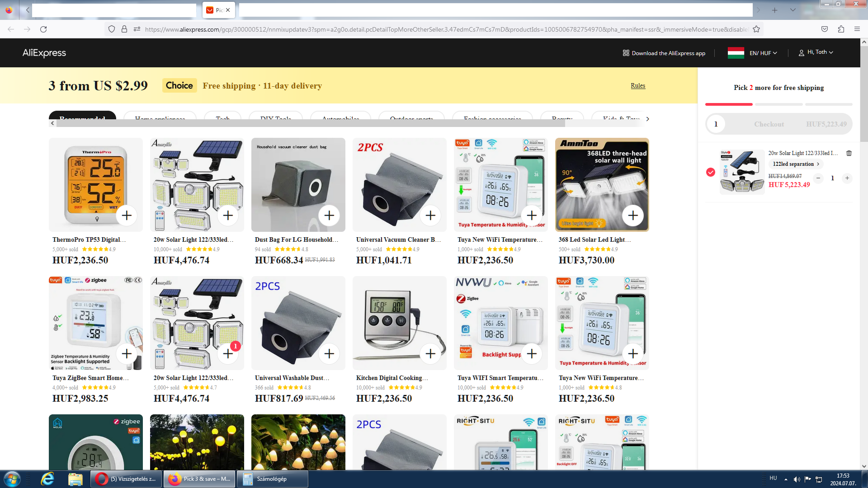Uncheck the selected cart item checkbox
Screen dimensions: 868x488
pos(710,172)
